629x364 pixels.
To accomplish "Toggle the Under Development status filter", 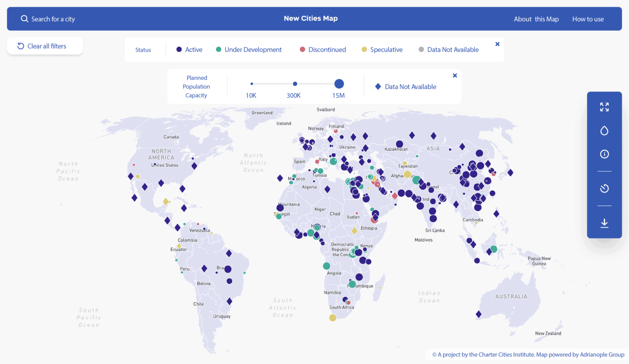I will point(249,49).
